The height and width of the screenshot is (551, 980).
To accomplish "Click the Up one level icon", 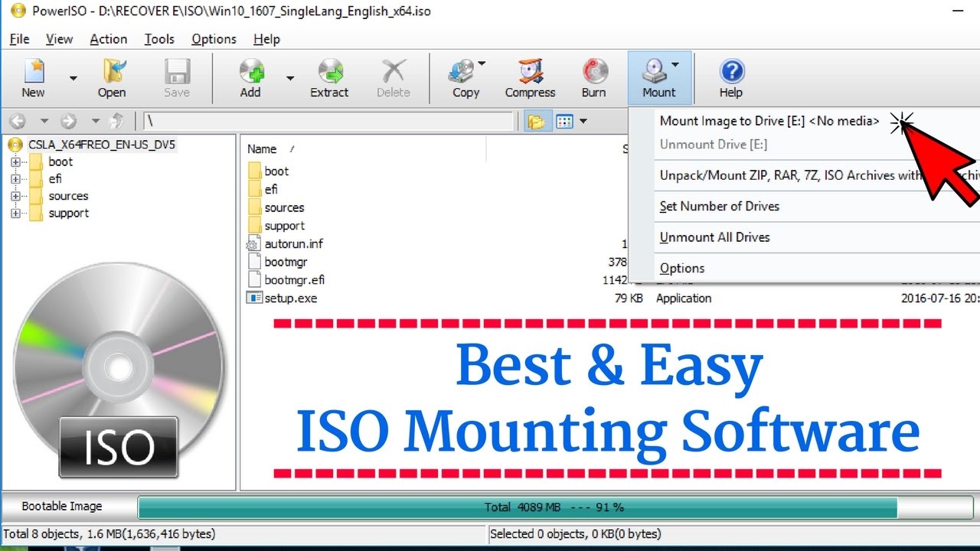I will [117, 121].
